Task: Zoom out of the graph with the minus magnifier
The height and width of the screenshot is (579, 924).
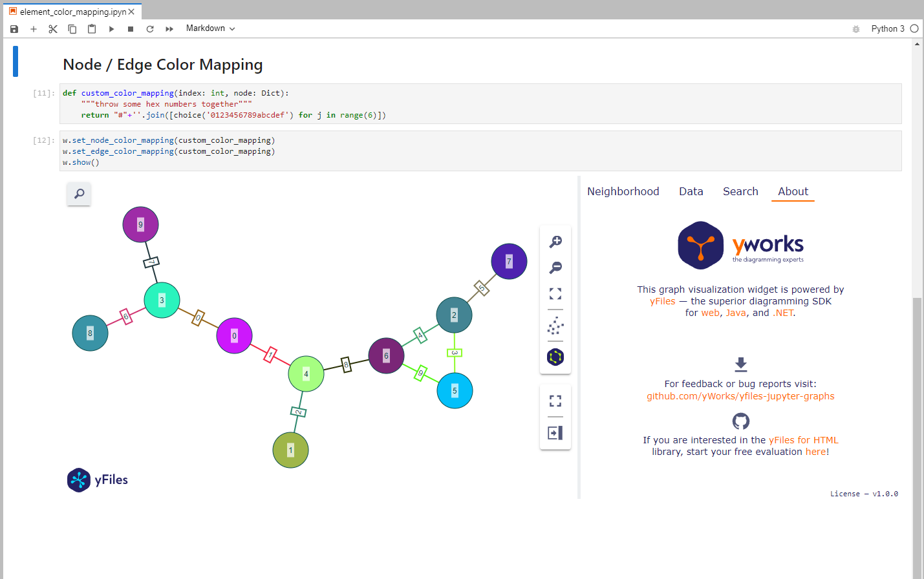Action: [x=555, y=268]
